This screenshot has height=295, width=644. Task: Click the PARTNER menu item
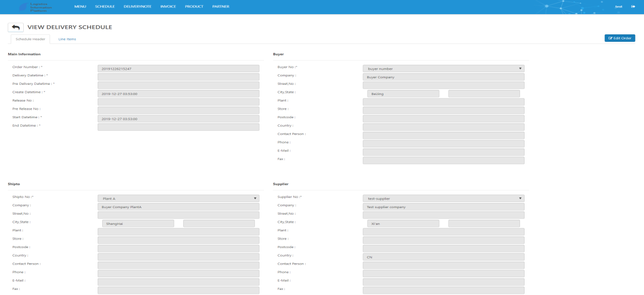[221, 7]
